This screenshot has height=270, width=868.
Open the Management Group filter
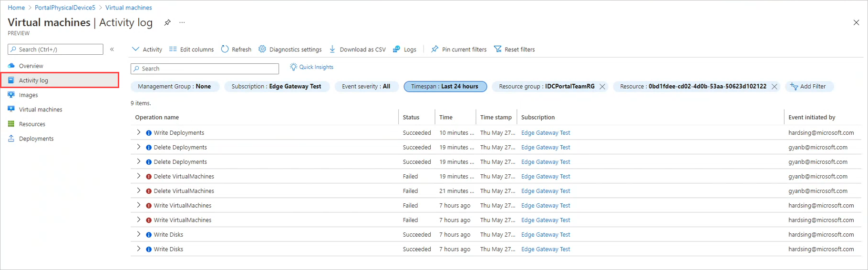tap(175, 86)
